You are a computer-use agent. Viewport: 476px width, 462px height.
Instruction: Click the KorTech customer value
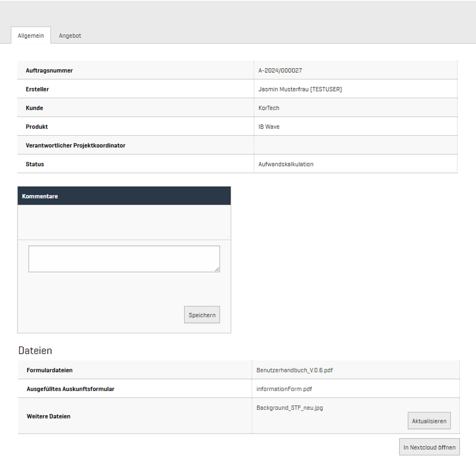[x=269, y=108]
